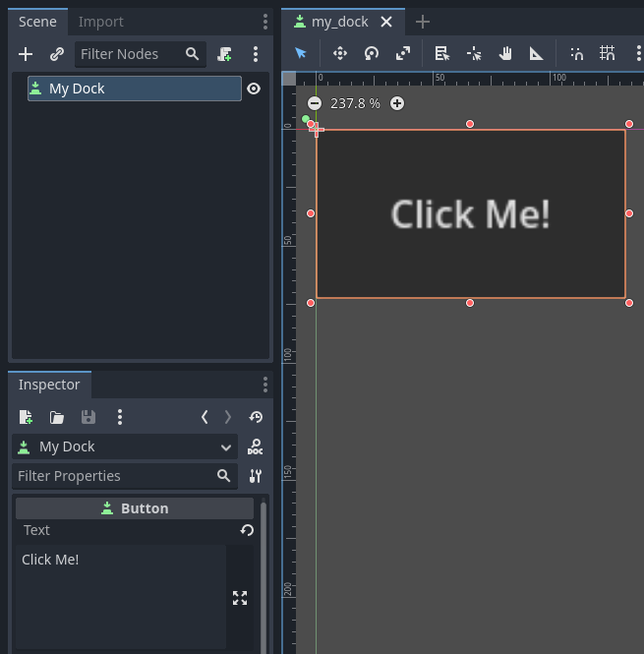Select the Move Mode tool
Screen dimensions: 644x654
click(340, 54)
